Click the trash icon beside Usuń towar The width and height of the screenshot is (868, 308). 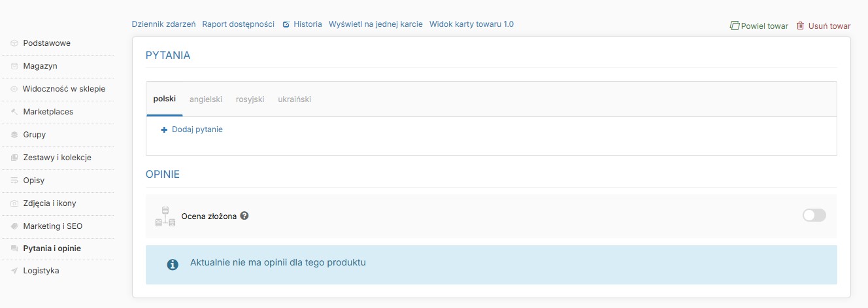click(800, 26)
